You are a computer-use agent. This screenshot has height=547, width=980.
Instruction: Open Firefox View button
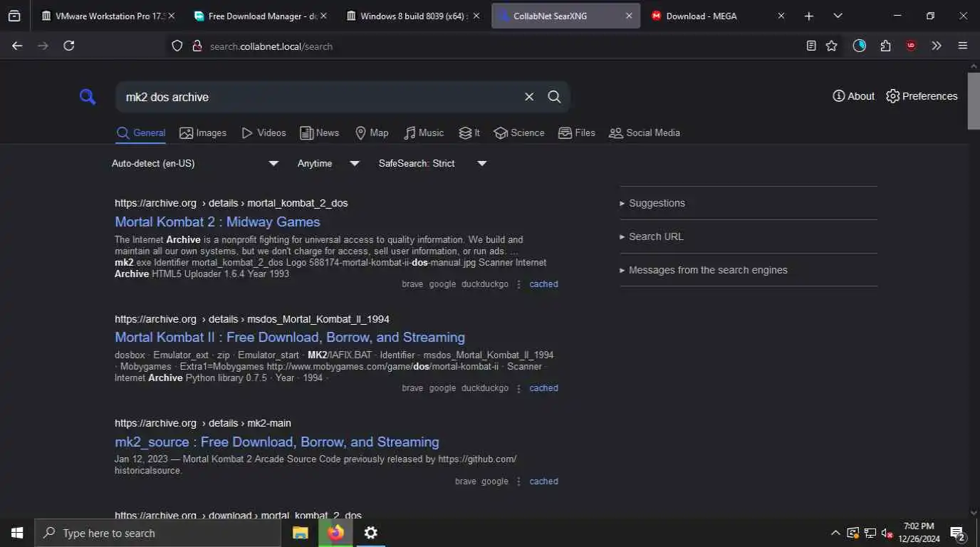(14, 16)
